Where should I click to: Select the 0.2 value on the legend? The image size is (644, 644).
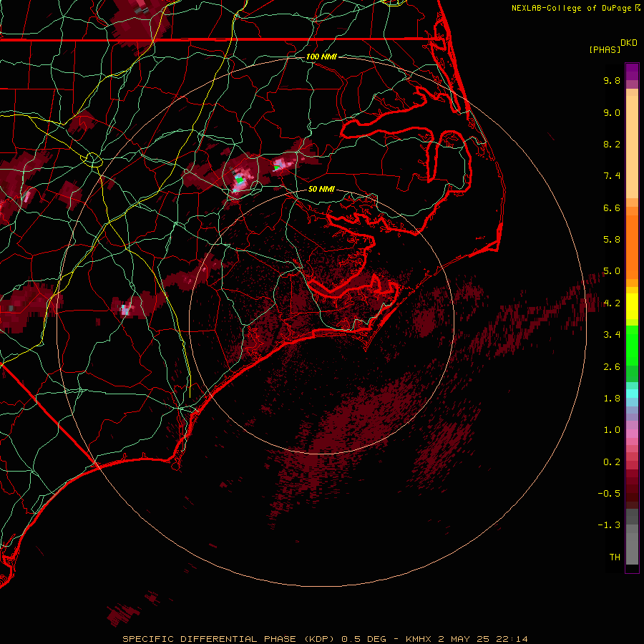(612, 462)
